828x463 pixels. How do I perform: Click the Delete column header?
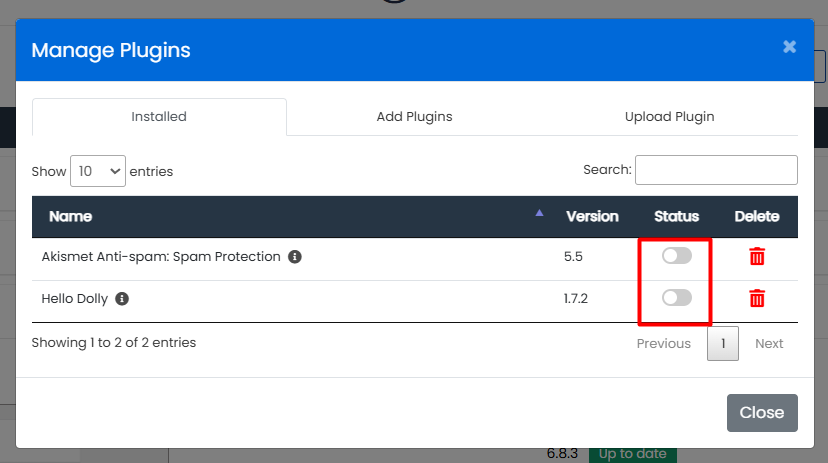(x=757, y=216)
